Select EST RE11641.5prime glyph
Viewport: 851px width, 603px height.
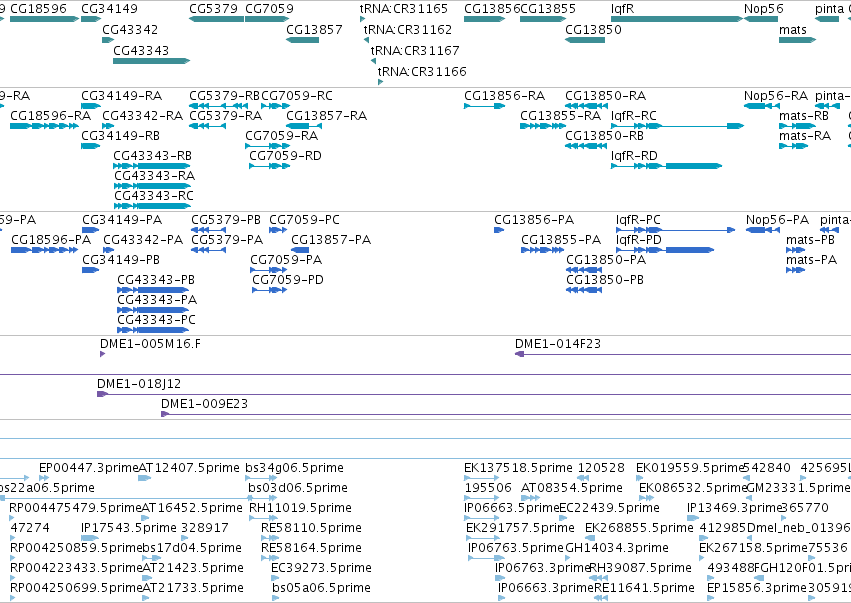601,598
